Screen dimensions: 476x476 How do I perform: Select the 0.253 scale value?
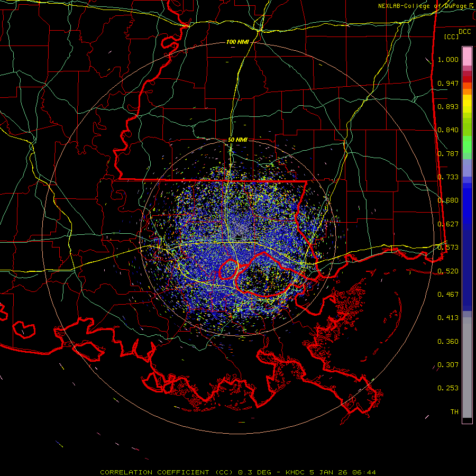(x=448, y=388)
